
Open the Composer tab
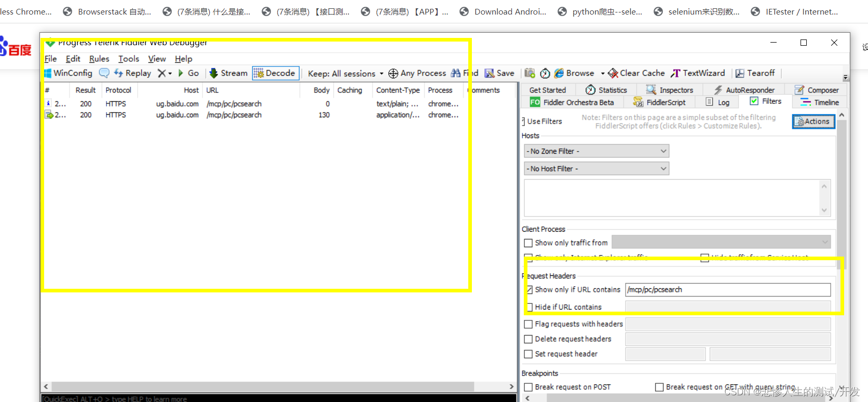tap(817, 90)
